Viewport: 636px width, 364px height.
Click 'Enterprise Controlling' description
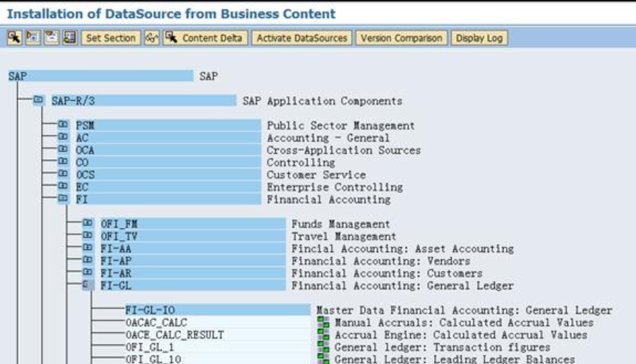tap(335, 187)
